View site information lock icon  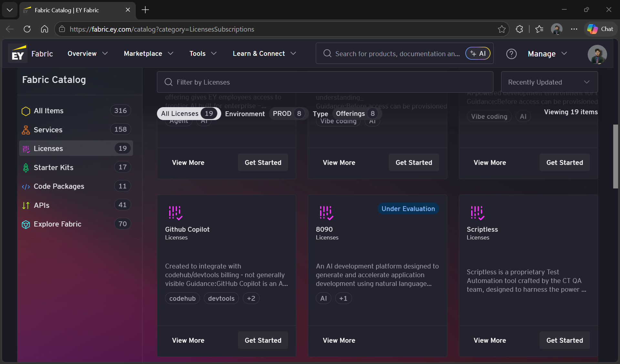click(62, 29)
